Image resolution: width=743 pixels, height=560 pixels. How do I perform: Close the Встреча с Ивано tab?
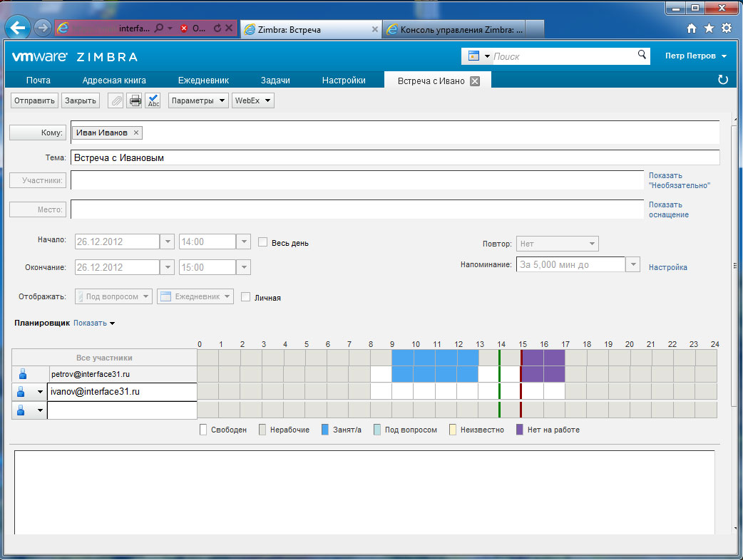(x=475, y=81)
